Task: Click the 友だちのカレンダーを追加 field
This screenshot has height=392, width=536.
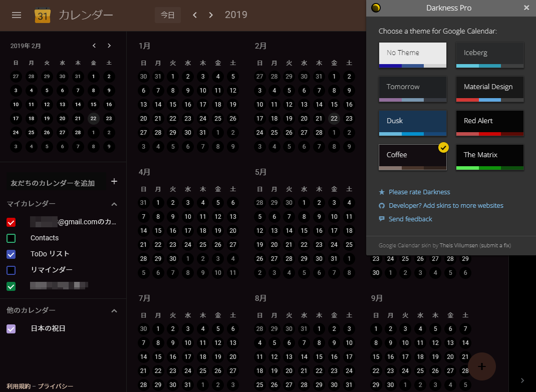Action: [x=57, y=183]
